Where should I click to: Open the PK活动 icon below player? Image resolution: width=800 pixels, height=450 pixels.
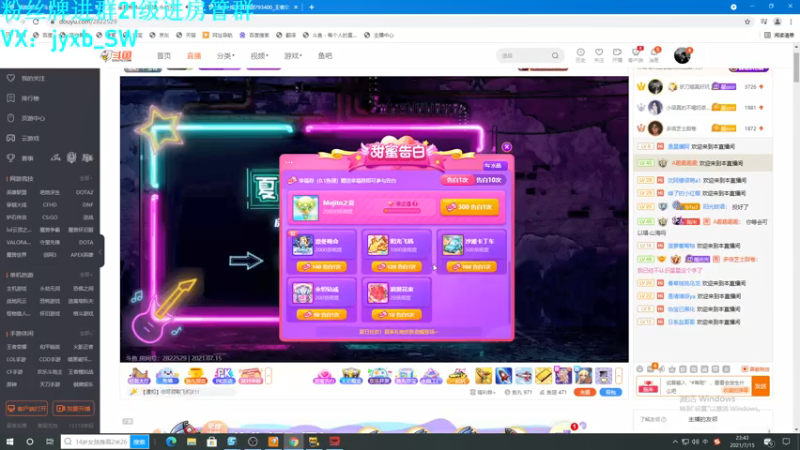pyautogui.click(x=223, y=376)
